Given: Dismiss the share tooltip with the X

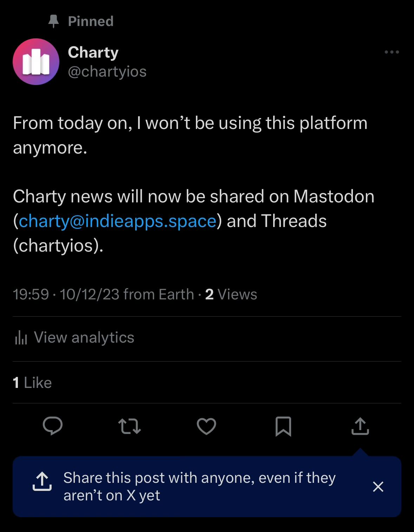Looking at the screenshot, I should pyautogui.click(x=378, y=487).
